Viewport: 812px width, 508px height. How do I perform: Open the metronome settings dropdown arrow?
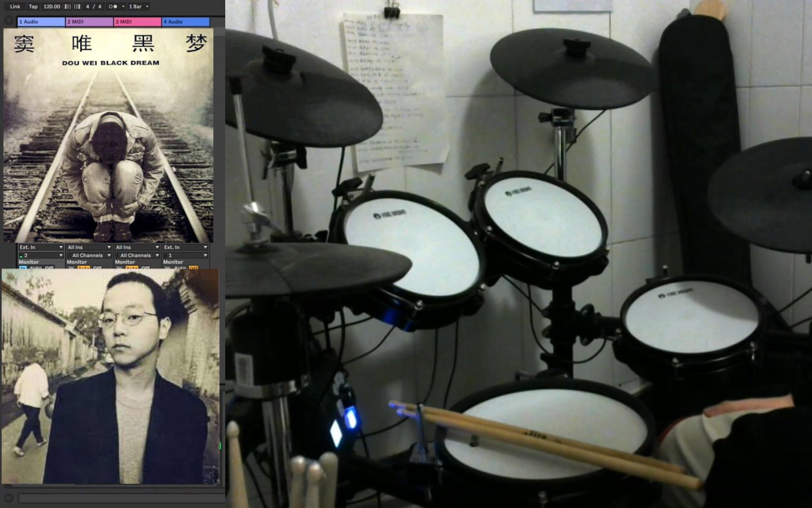click(x=123, y=6)
